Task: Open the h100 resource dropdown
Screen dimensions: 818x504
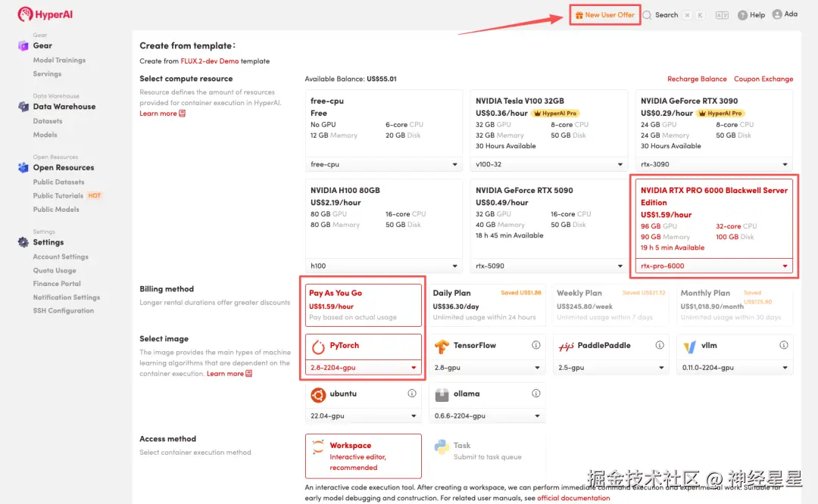Action: tap(383, 266)
